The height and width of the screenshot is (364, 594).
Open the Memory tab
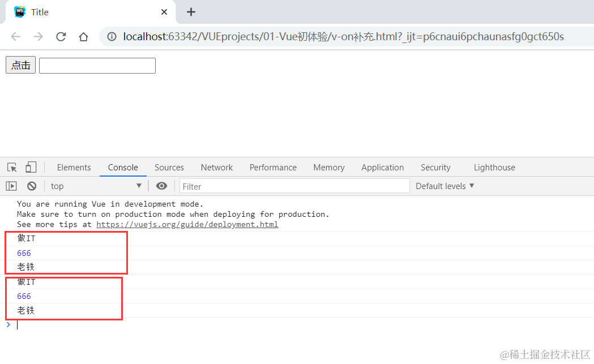pos(329,168)
